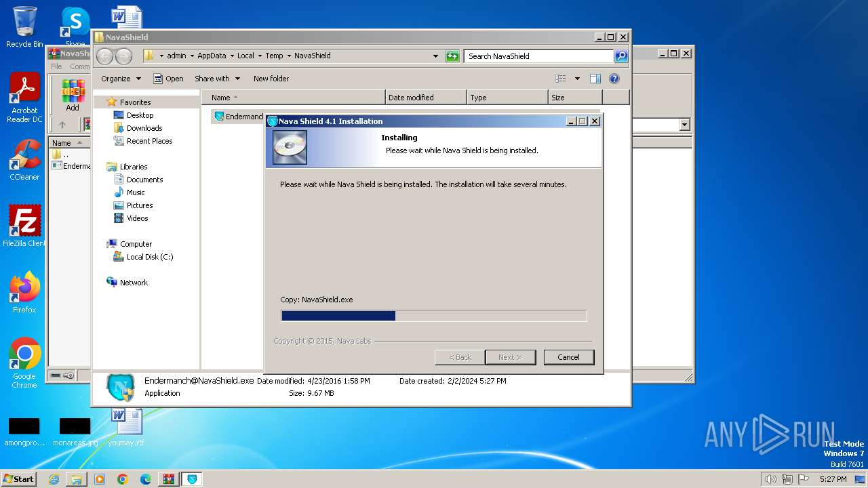This screenshot has height=488, width=868.
Task: Change view icon in Explorer toolbar
Action: click(x=561, y=79)
